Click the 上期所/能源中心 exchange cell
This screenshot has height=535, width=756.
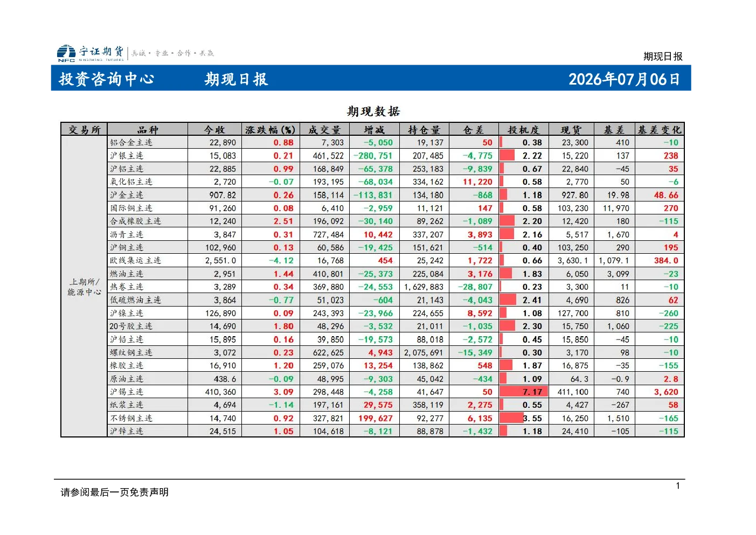85,287
